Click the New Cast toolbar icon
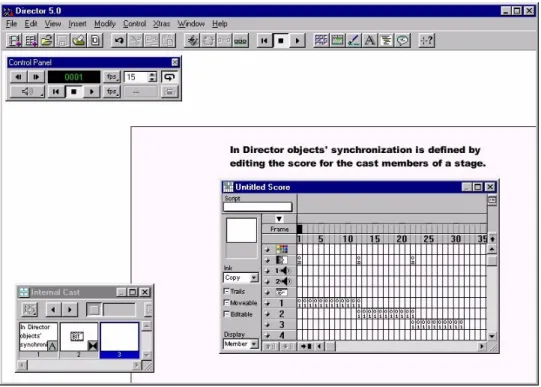This screenshot has height=387, width=541. [x=31, y=41]
